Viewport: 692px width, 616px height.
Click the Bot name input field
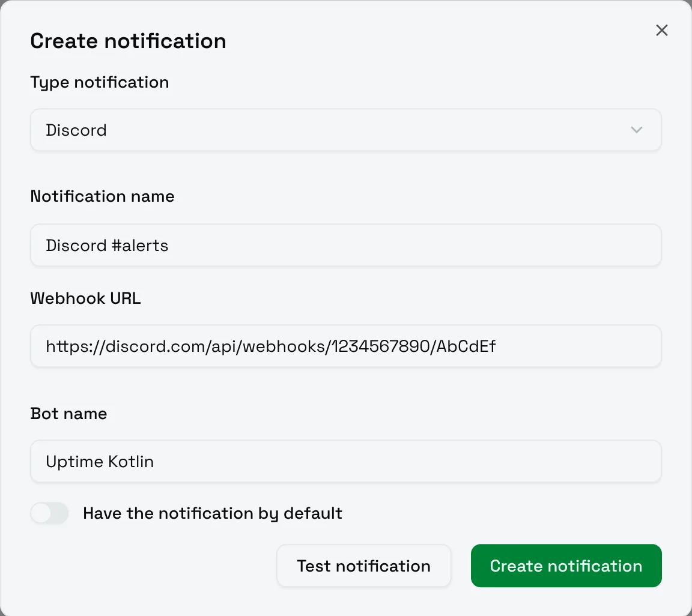345,462
